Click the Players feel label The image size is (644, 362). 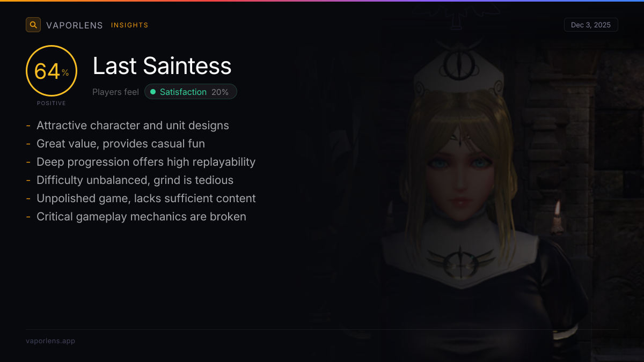pyautogui.click(x=115, y=92)
